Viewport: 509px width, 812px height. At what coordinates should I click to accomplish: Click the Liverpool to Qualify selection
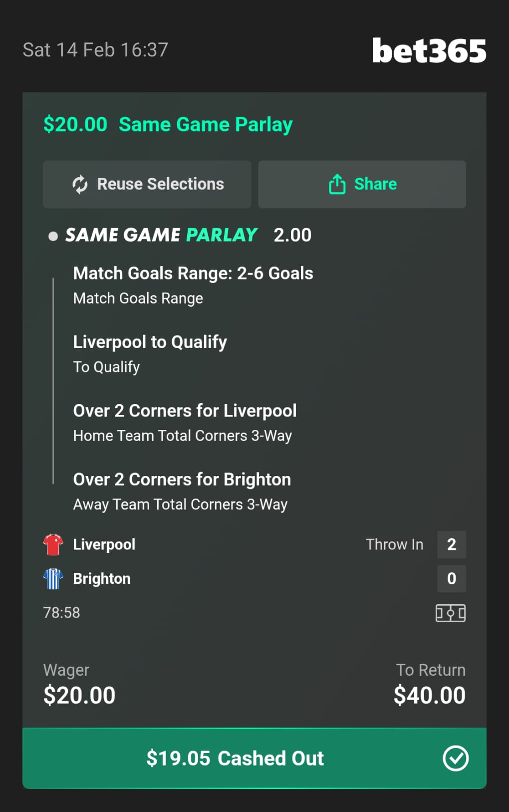[150, 342]
